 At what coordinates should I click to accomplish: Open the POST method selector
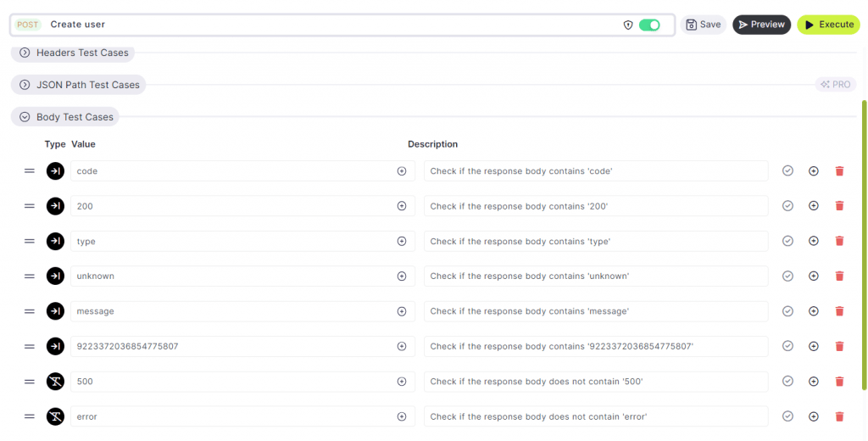(28, 25)
